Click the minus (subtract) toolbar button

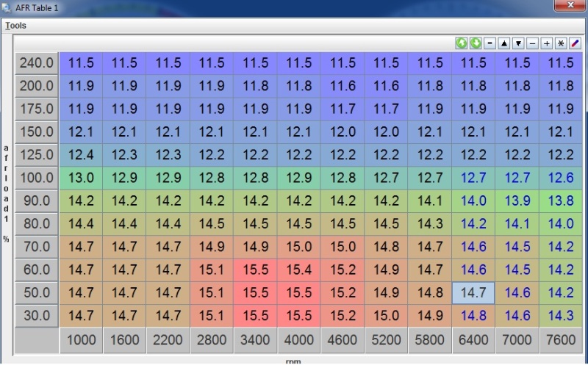532,43
